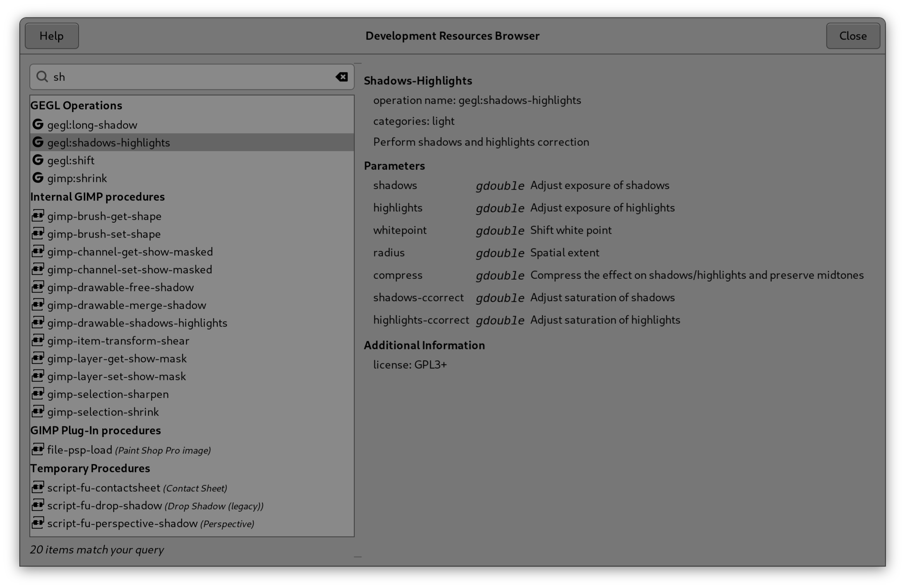Image resolution: width=905 pixels, height=588 pixels.
Task: Select gimp-layer-get-show-mask procedure
Action: pyautogui.click(x=192, y=358)
